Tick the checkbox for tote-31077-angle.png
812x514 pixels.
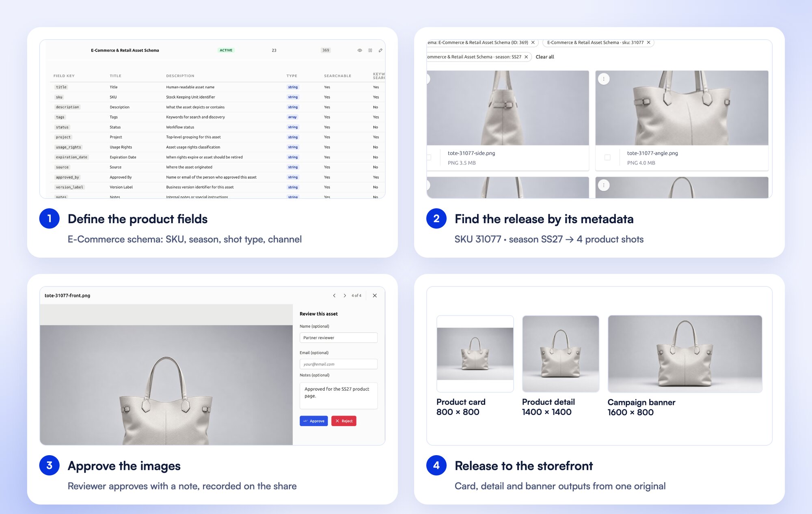click(x=607, y=157)
